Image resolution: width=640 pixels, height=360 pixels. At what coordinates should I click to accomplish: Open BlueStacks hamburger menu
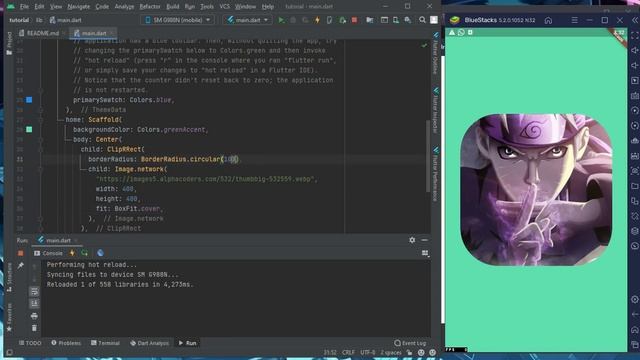click(x=574, y=20)
